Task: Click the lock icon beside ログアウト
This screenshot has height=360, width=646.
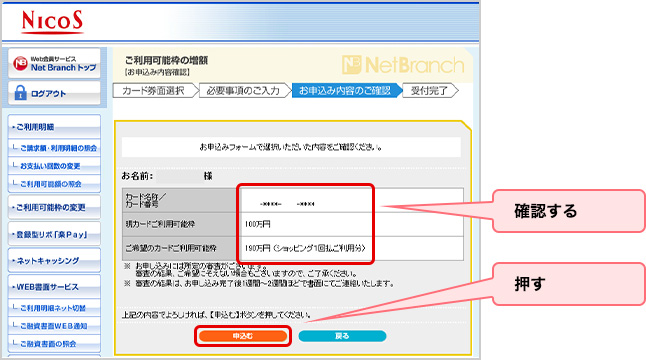Action: point(20,93)
